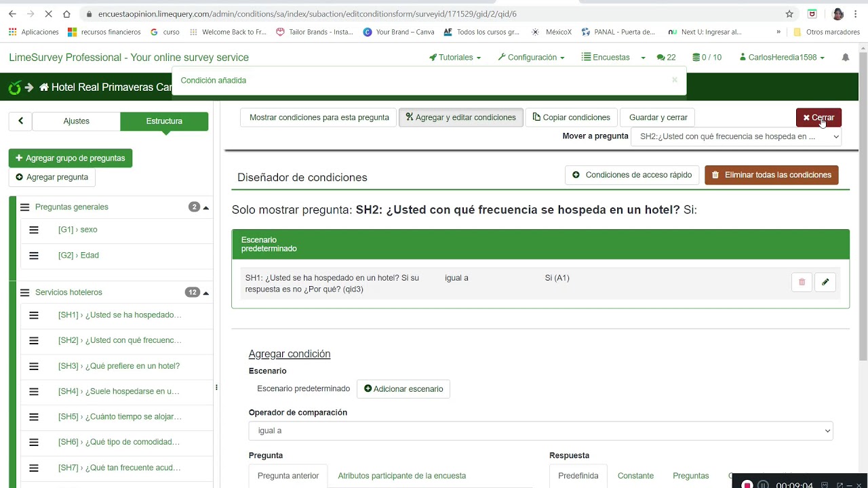The height and width of the screenshot is (488, 868).
Task: Click Agregar grupo de preguntas
Action: pyautogui.click(x=71, y=158)
